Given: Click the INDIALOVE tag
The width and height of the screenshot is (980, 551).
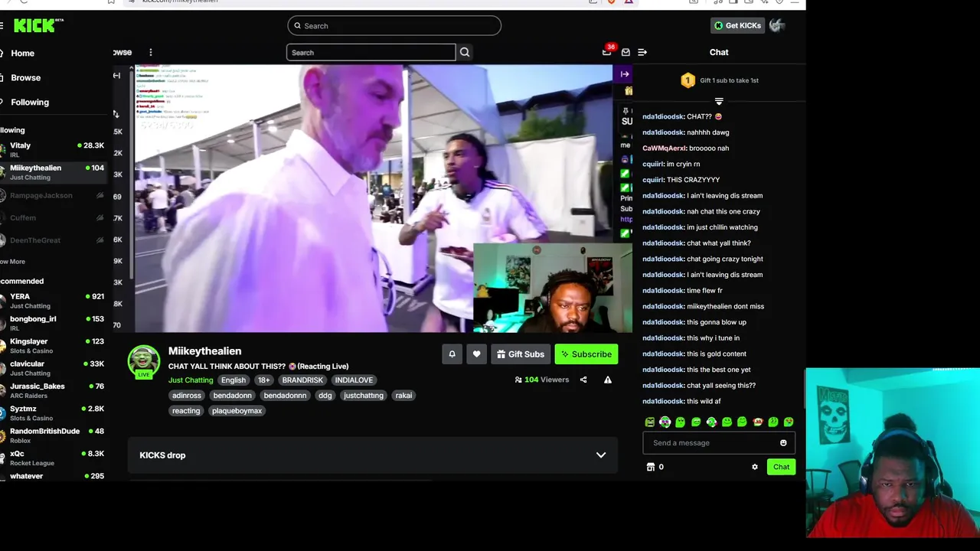Looking at the screenshot, I should point(354,380).
